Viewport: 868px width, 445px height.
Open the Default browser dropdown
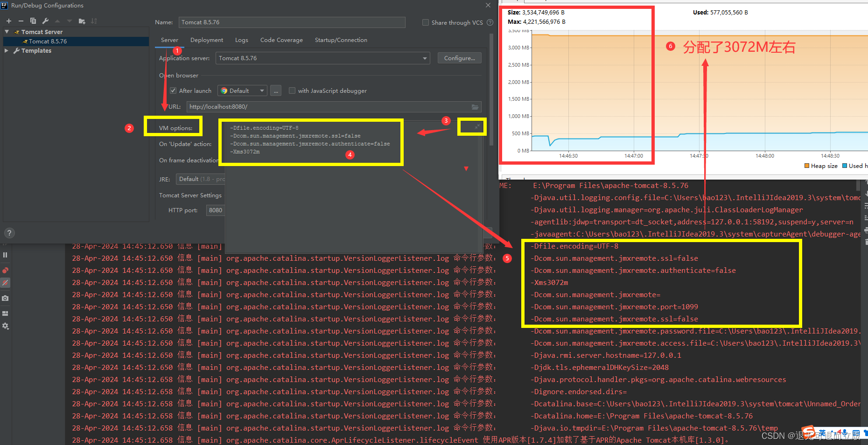[x=242, y=90]
